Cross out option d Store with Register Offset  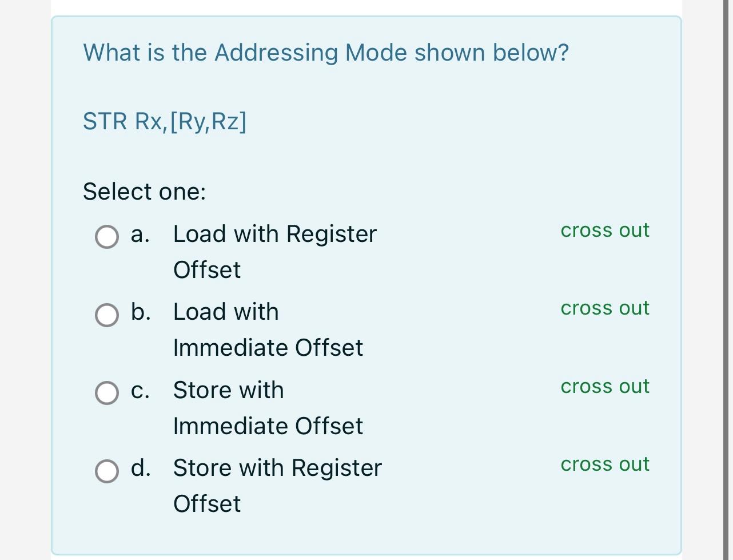(604, 464)
